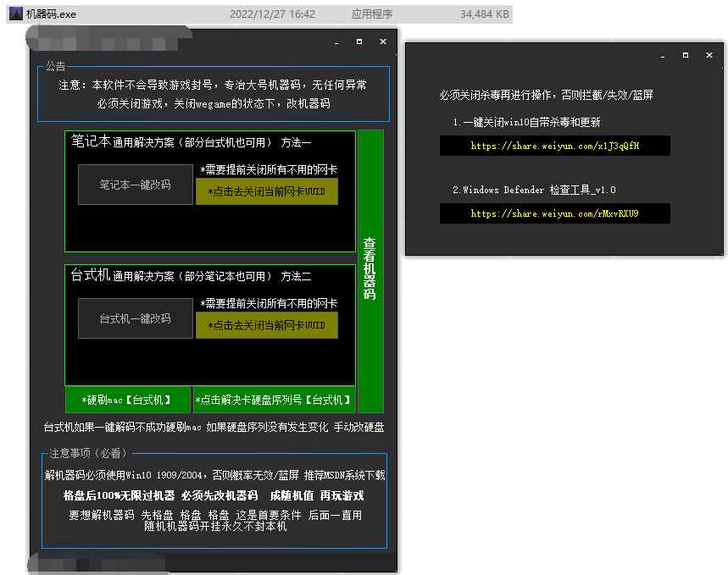The width and height of the screenshot is (728, 575).
Task: Click the 笔记本一键改码 button
Action: [x=135, y=185]
